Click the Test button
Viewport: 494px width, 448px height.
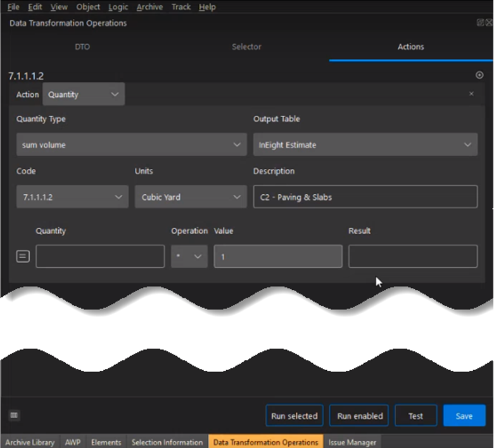(x=415, y=416)
